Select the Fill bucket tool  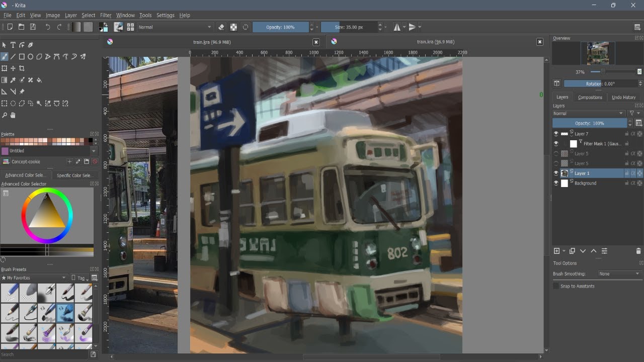39,80
